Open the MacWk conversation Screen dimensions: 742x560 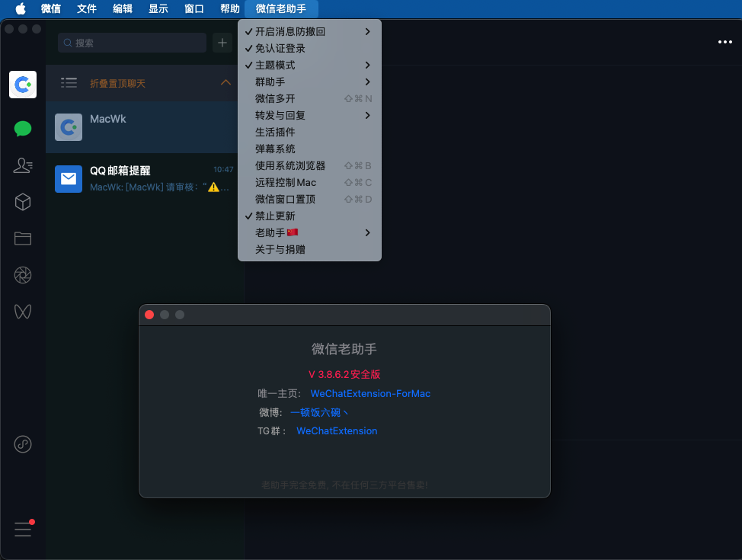point(142,127)
